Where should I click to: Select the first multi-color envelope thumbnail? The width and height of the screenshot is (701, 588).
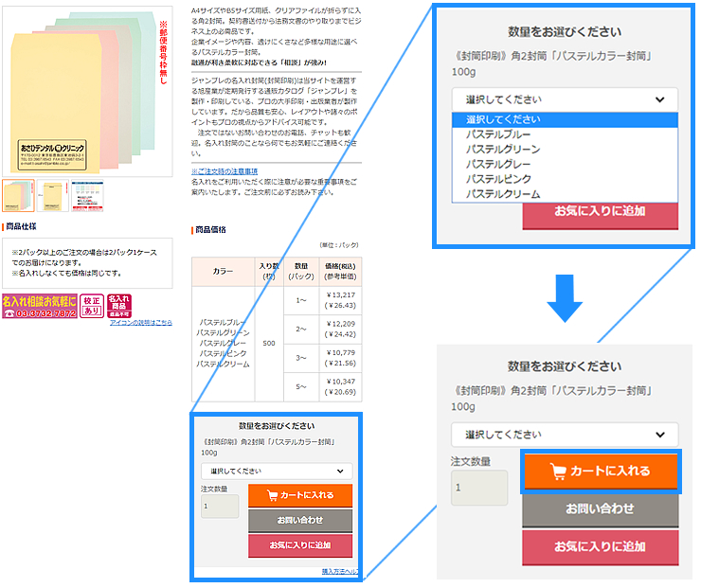(x=18, y=194)
